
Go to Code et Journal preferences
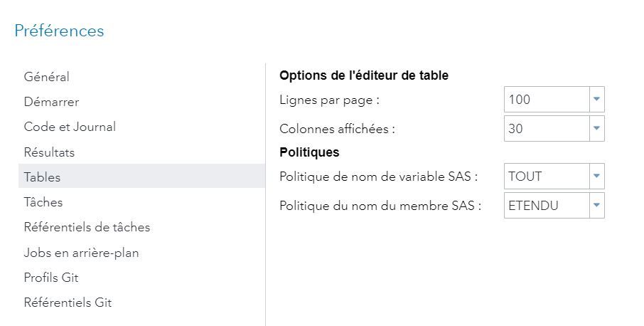(70, 127)
